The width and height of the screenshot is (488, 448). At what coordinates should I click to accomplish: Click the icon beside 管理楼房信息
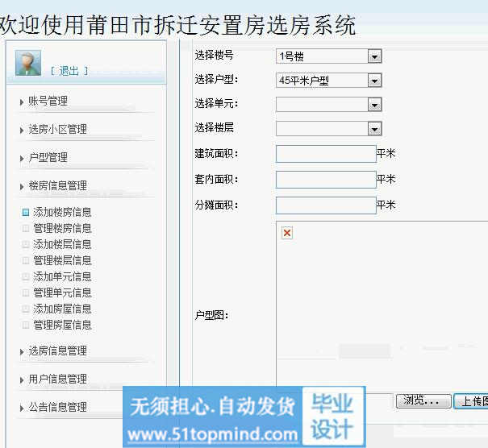(26, 229)
